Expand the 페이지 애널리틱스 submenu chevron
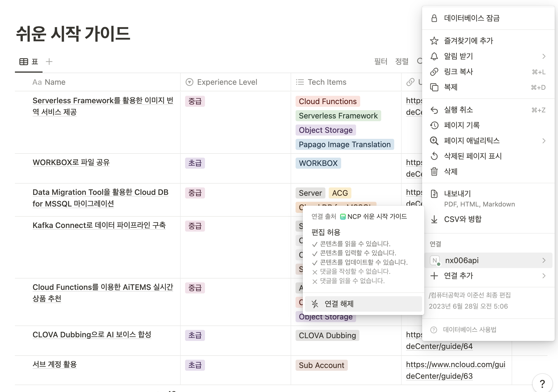The image size is (558, 392). click(544, 141)
